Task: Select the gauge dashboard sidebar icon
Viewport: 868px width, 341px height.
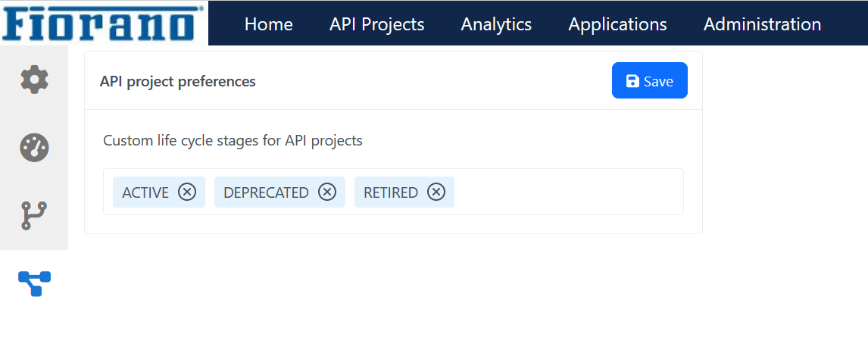Action: coord(34,148)
